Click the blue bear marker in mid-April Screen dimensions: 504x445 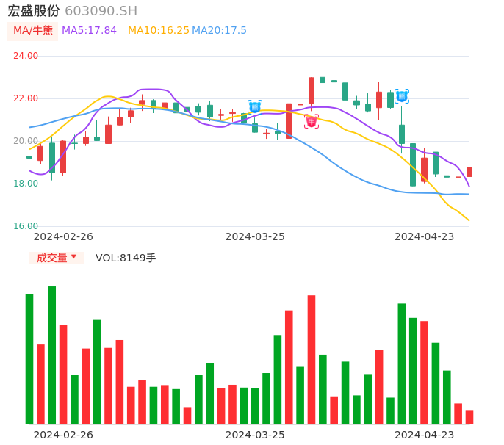[402, 96]
